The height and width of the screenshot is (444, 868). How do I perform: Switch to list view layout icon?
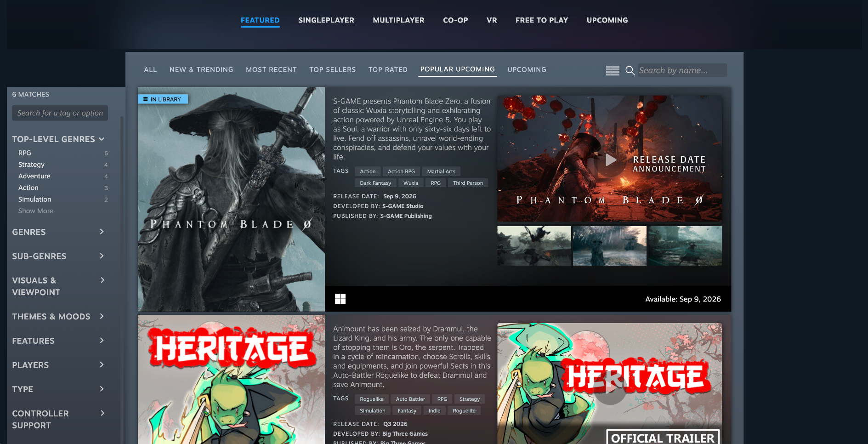click(613, 70)
